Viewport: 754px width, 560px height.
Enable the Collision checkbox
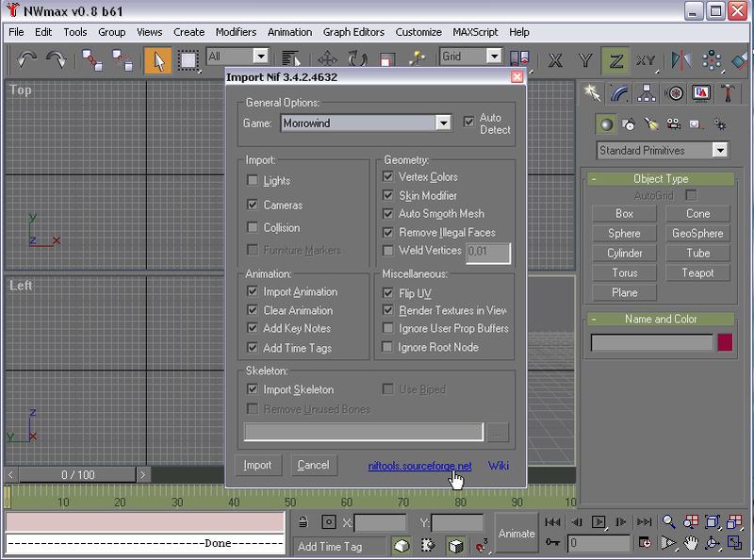[252, 226]
